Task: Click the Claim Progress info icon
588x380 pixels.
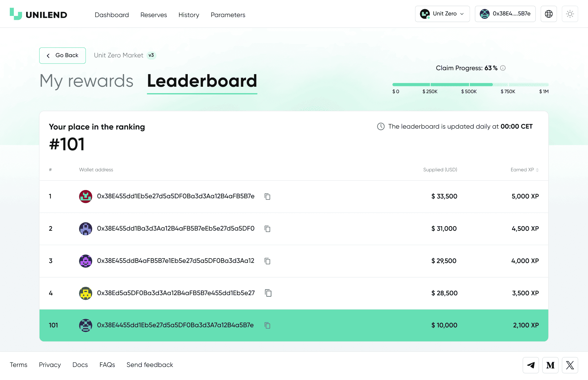Action: (503, 68)
